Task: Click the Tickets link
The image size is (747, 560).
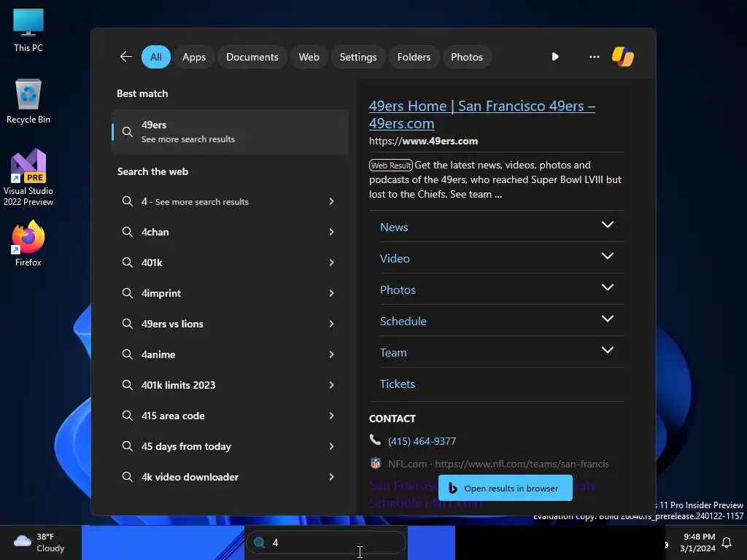Action: tap(398, 384)
